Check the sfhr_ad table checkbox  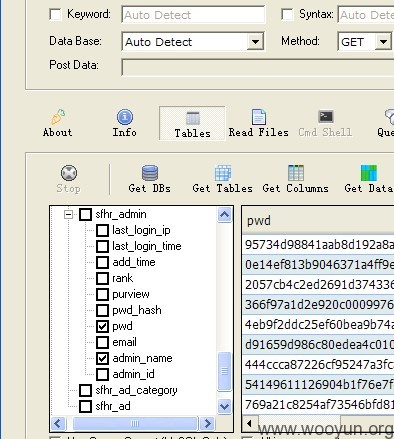(86, 406)
